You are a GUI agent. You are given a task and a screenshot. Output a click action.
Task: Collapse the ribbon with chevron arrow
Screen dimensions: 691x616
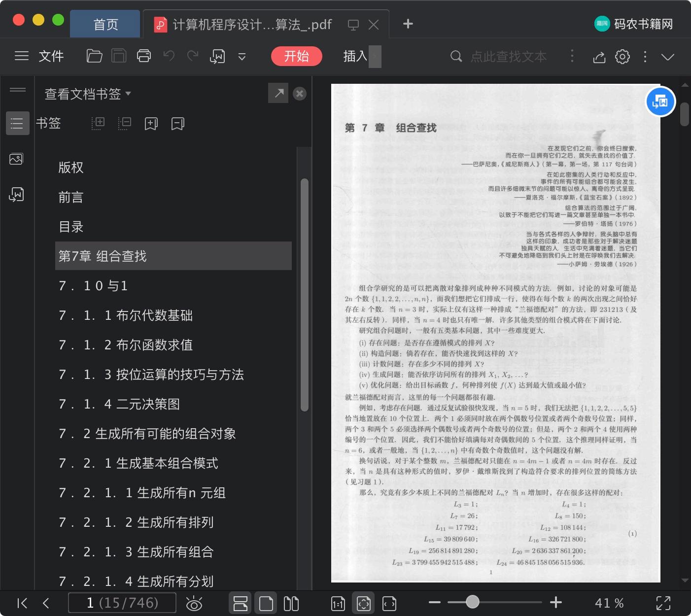668,57
